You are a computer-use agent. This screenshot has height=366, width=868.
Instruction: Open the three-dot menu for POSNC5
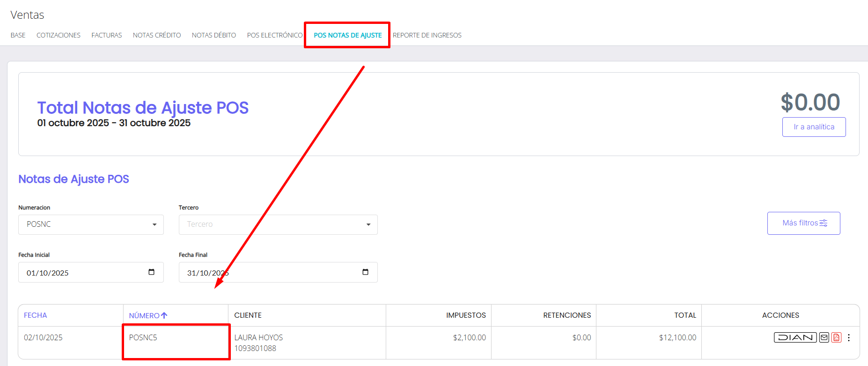tap(849, 337)
